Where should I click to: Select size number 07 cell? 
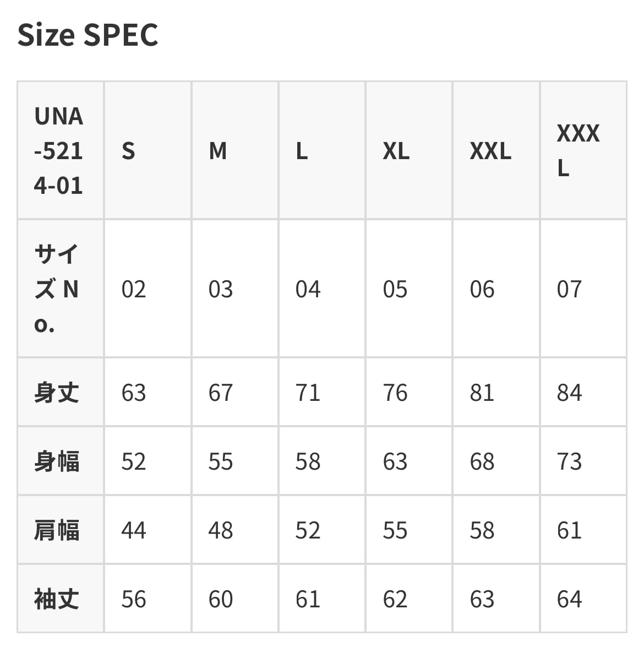(569, 289)
